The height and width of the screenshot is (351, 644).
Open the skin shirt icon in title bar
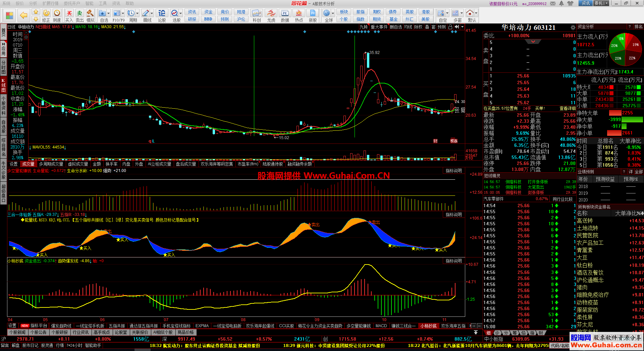pyautogui.click(x=571, y=3)
